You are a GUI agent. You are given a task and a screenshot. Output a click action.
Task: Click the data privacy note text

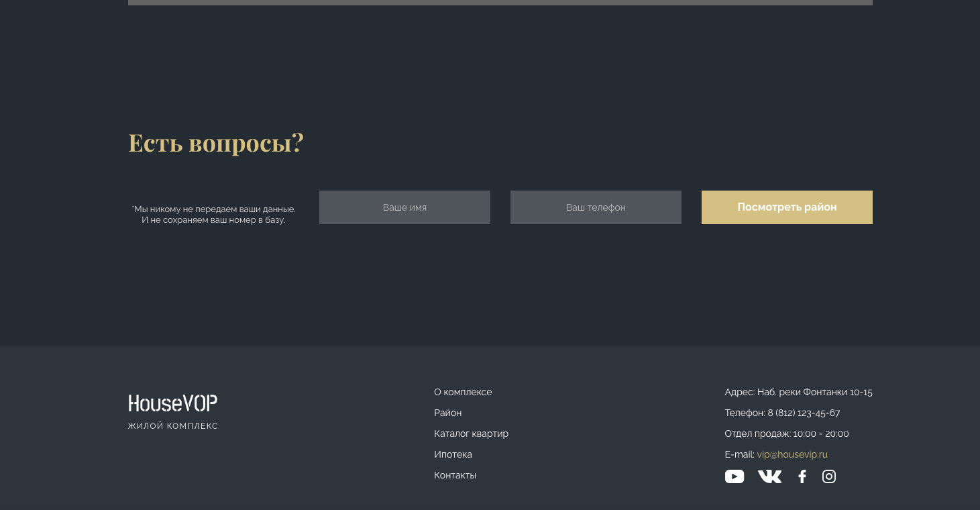coord(213,214)
